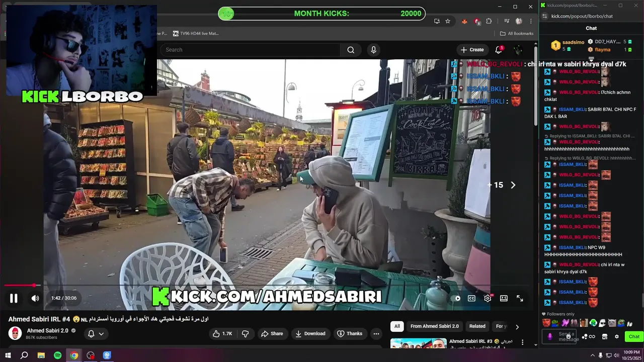Open channel points bubbles icon
This screenshot has width=644, height=362.
(x=585, y=336)
